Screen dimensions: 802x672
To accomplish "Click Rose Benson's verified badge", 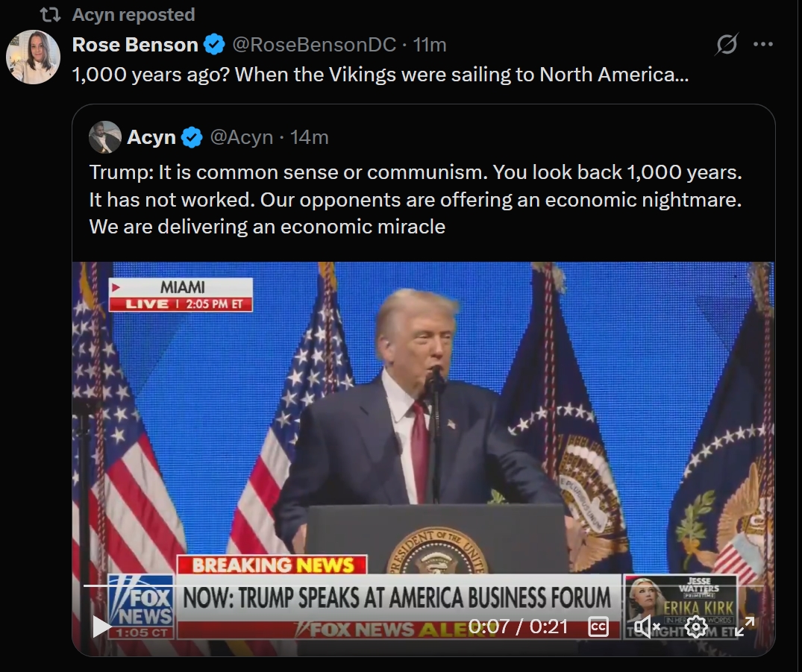I will [x=214, y=45].
